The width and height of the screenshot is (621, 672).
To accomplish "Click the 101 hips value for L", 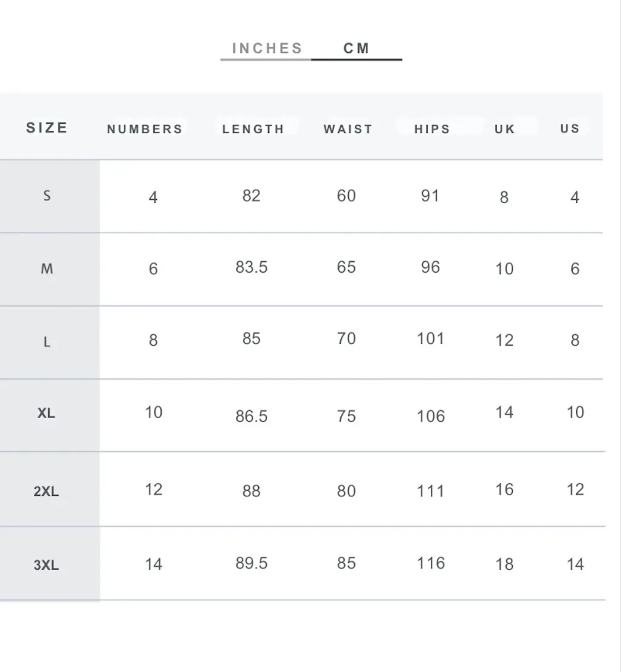I will [x=431, y=338].
